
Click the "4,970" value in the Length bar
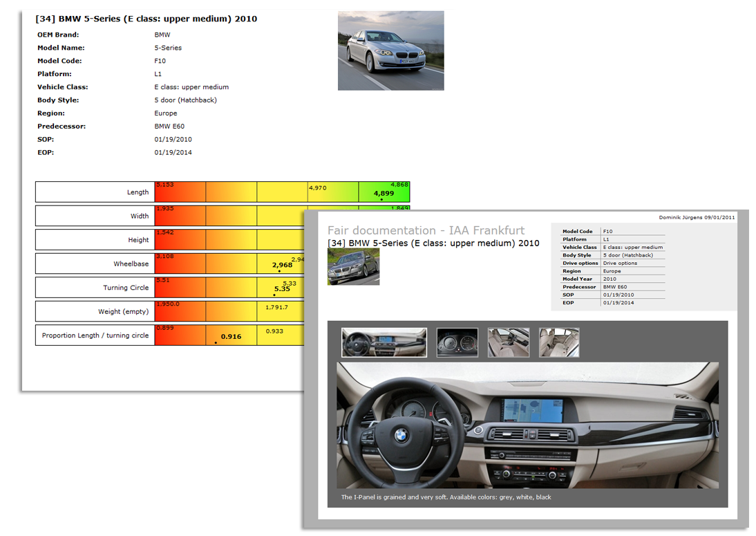coord(318,187)
